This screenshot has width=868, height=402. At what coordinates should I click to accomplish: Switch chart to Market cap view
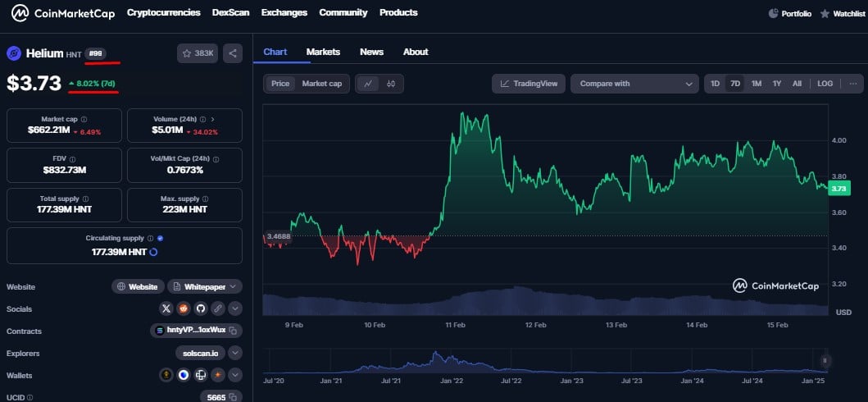tap(322, 84)
